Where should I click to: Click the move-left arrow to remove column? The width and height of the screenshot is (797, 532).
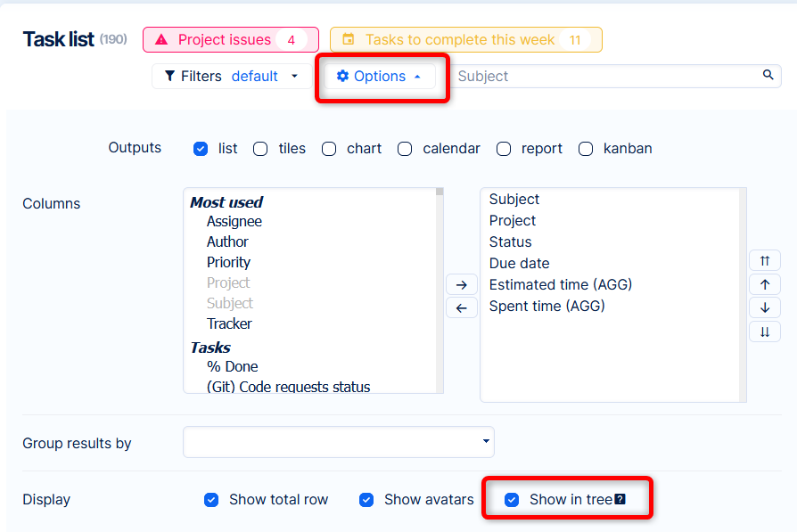461,308
